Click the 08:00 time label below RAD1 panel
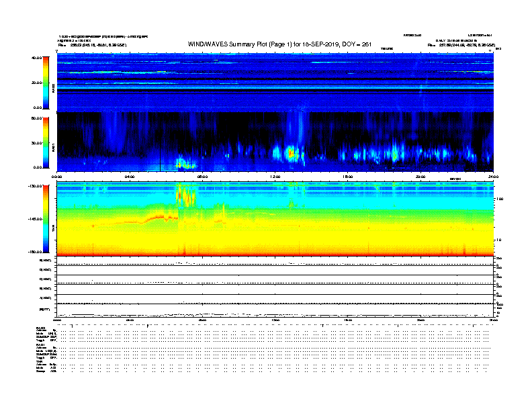 coord(202,177)
